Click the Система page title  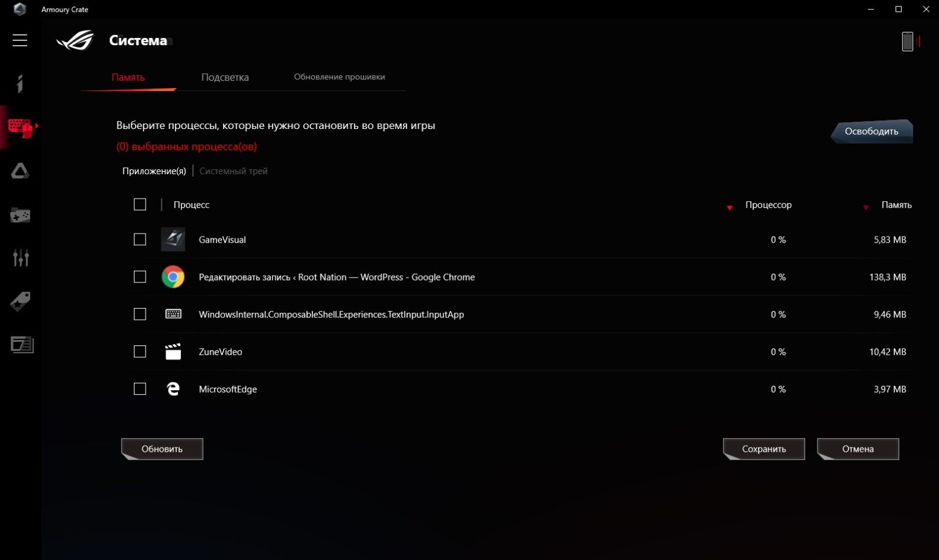point(138,40)
